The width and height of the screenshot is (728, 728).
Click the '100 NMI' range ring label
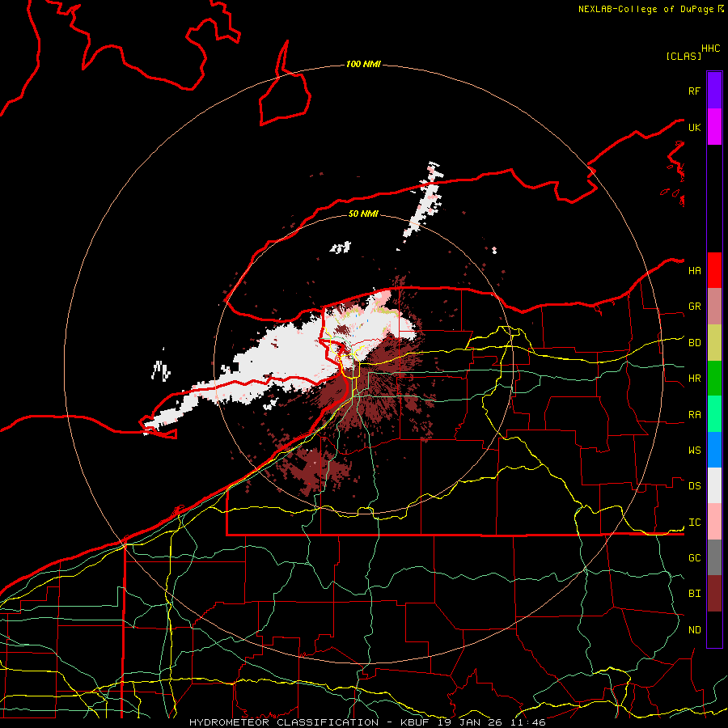coord(363,64)
